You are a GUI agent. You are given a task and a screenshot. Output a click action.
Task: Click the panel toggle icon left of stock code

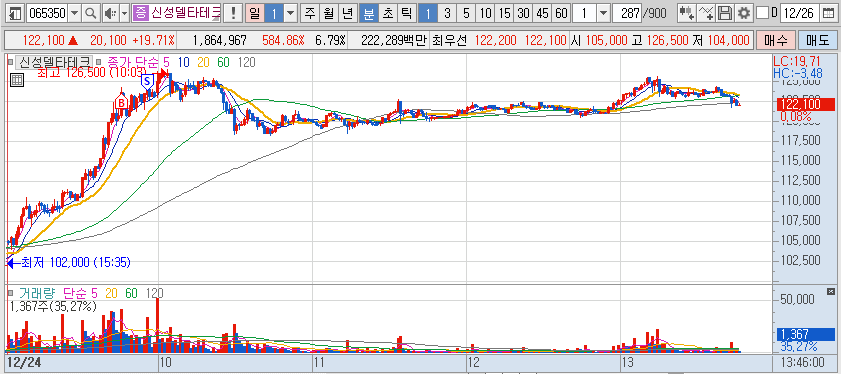pos(16,13)
